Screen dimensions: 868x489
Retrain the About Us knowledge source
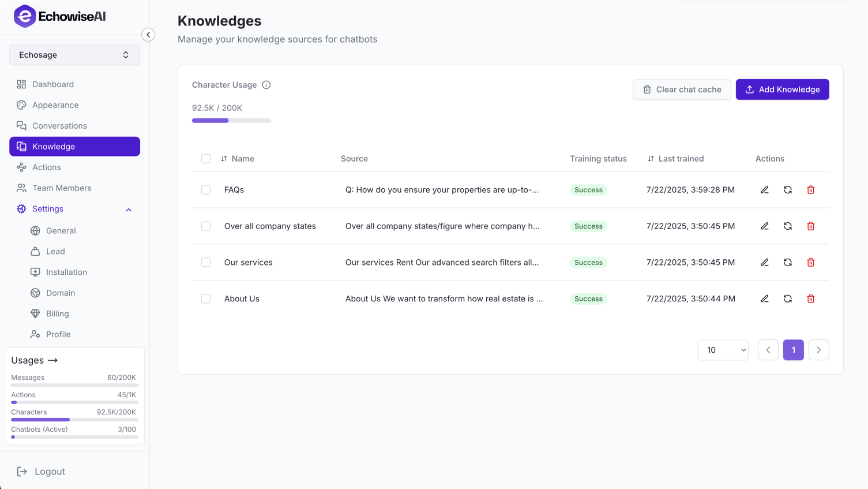pyautogui.click(x=787, y=298)
